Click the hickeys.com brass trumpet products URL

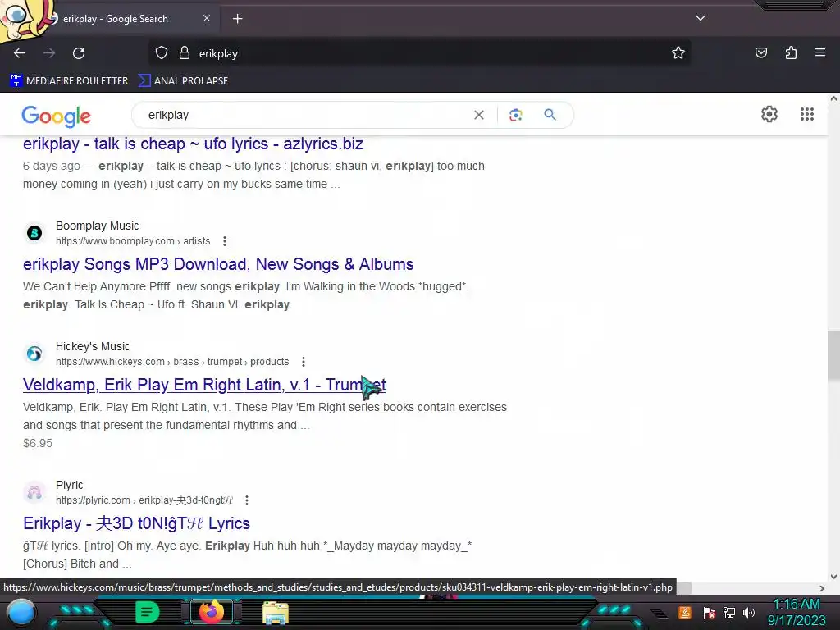pyautogui.click(x=172, y=362)
